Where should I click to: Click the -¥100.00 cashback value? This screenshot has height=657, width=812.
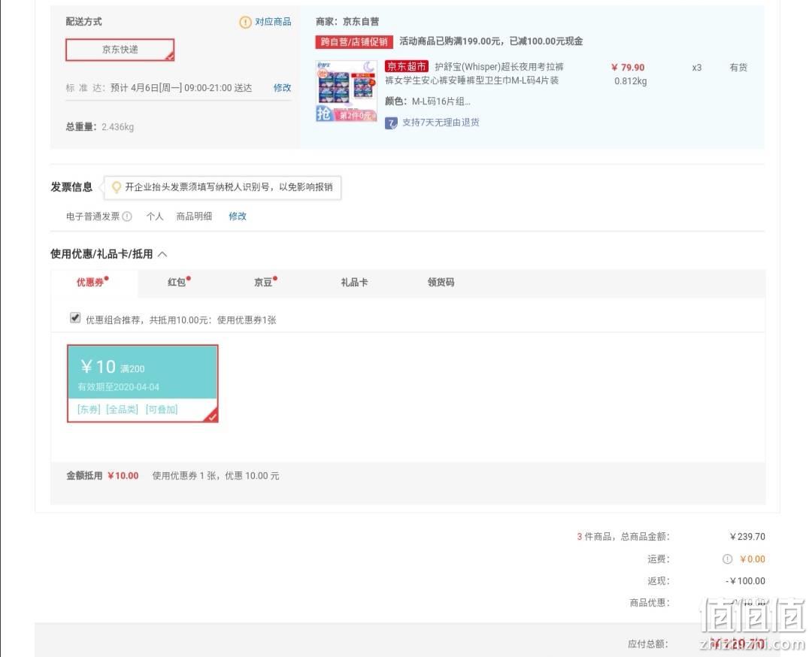coord(745,581)
